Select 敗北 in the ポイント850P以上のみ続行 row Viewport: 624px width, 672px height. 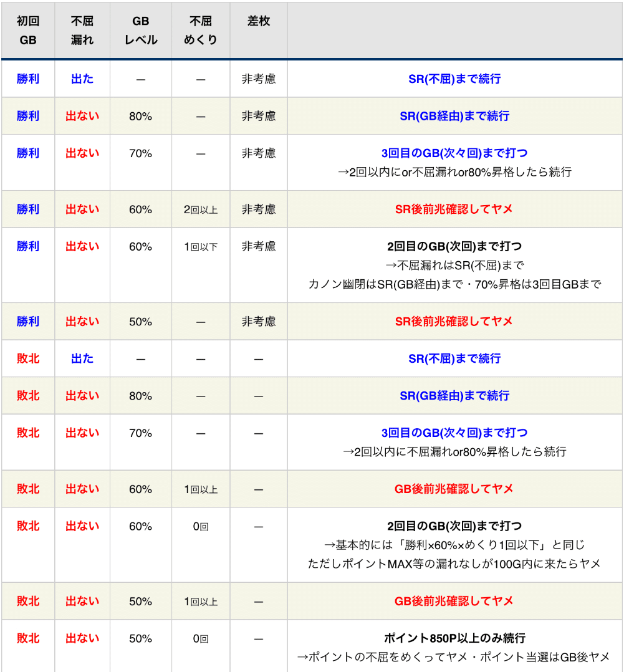(x=28, y=638)
